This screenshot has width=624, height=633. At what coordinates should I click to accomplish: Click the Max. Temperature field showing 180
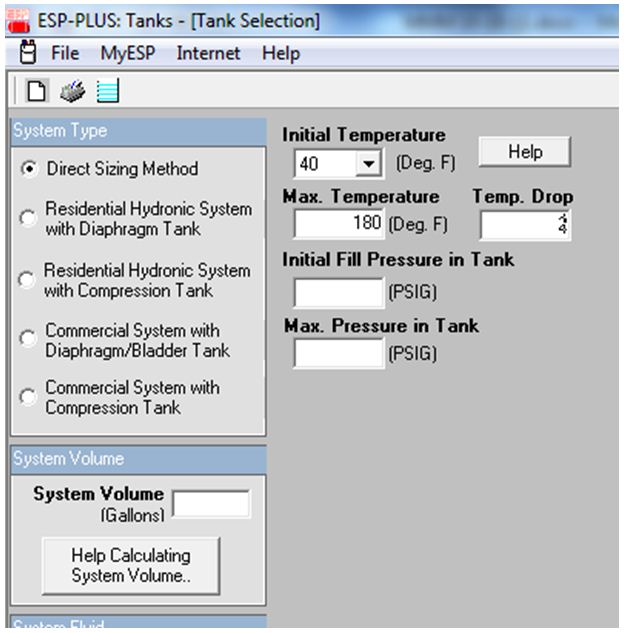tap(339, 224)
